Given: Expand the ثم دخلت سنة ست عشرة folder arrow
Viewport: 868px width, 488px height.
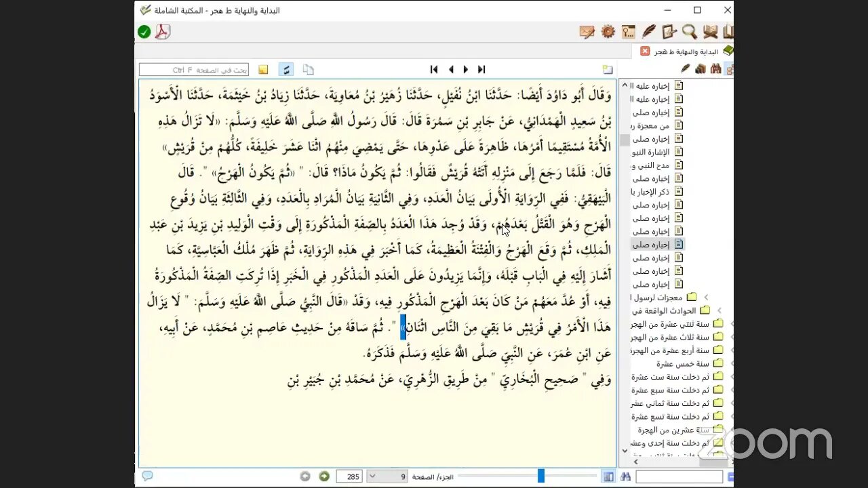Looking at the screenshot, I should tap(731, 377).
